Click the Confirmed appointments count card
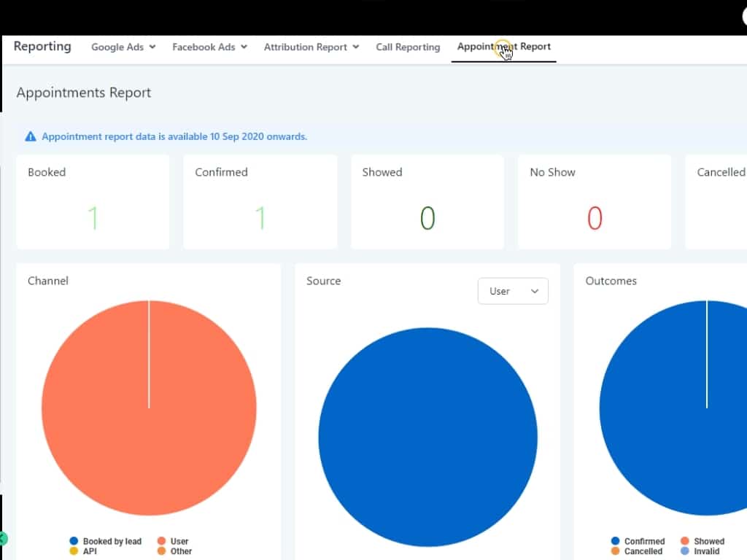 pyautogui.click(x=260, y=202)
